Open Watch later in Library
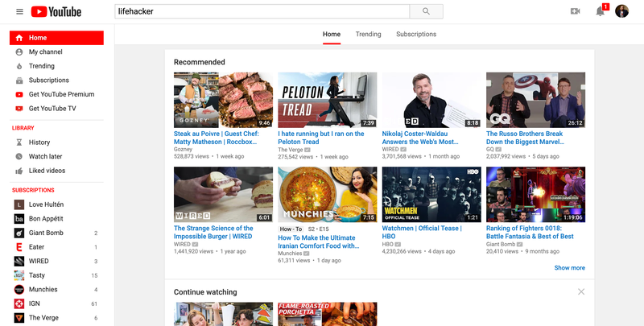 (45, 156)
